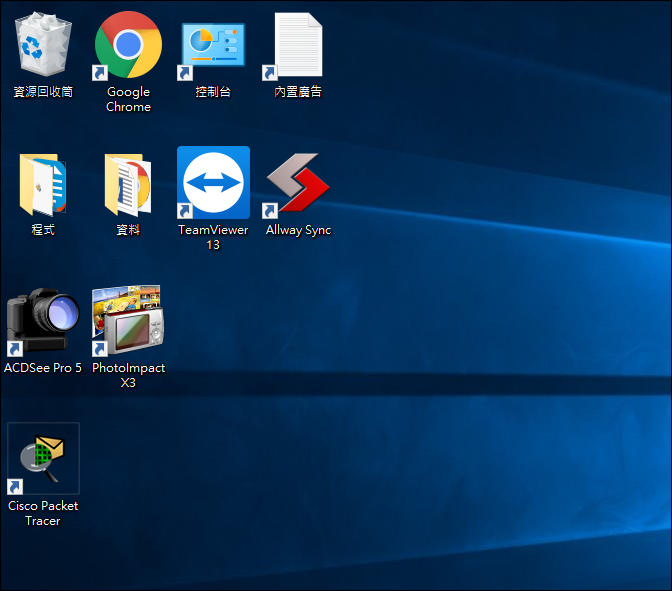672x591 pixels.
Task: Click the TeamViewer 13 shortcut icon
Action: coord(213,183)
